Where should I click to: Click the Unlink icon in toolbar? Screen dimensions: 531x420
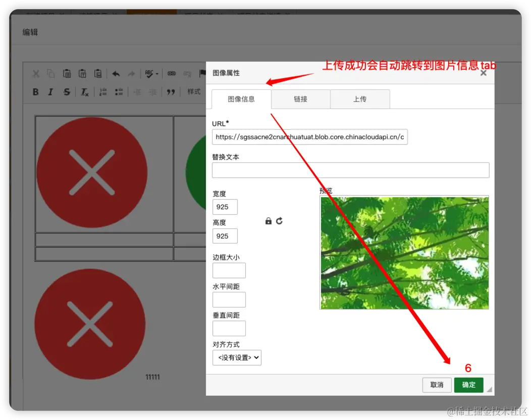[x=187, y=74]
